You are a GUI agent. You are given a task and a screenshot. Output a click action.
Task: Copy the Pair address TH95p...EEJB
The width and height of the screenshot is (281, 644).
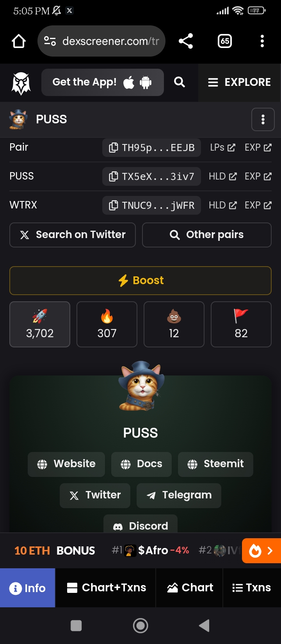point(151,148)
